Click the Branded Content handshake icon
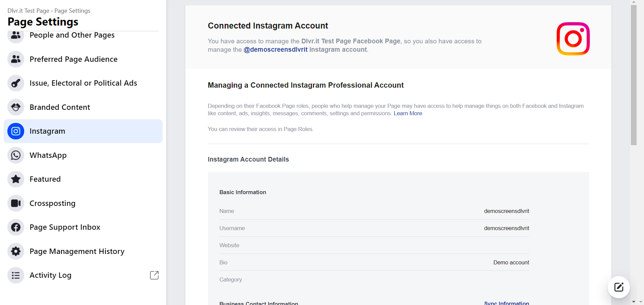The width and height of the screenshot is (644, 305). [16, 107]
